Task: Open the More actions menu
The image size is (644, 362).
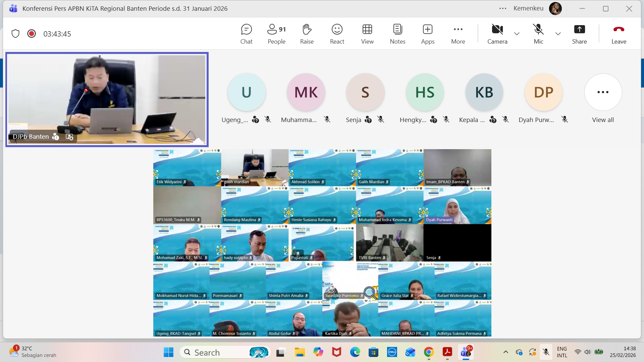Action: pyautogui.click(x=458, y=34)
